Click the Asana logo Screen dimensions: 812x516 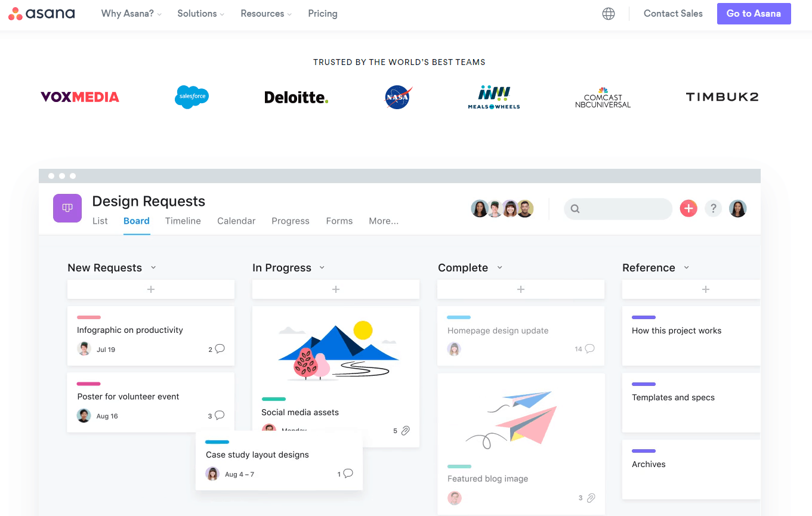click(42, 13)
